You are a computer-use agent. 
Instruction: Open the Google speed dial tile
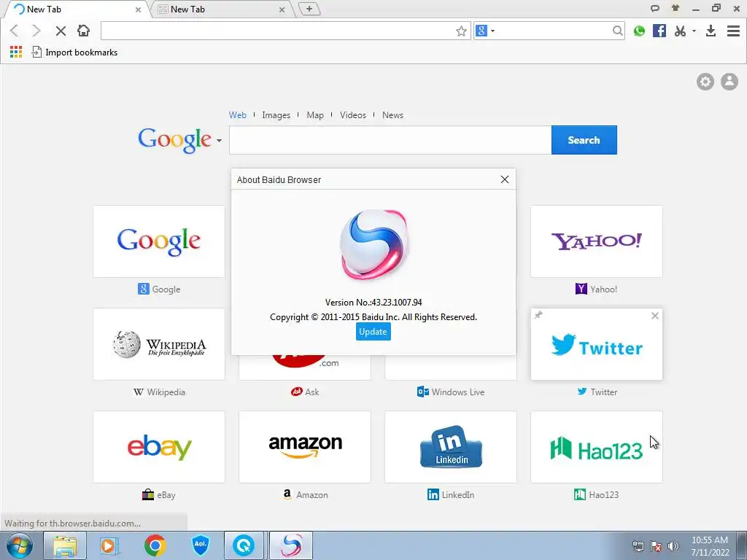point(159,241)
